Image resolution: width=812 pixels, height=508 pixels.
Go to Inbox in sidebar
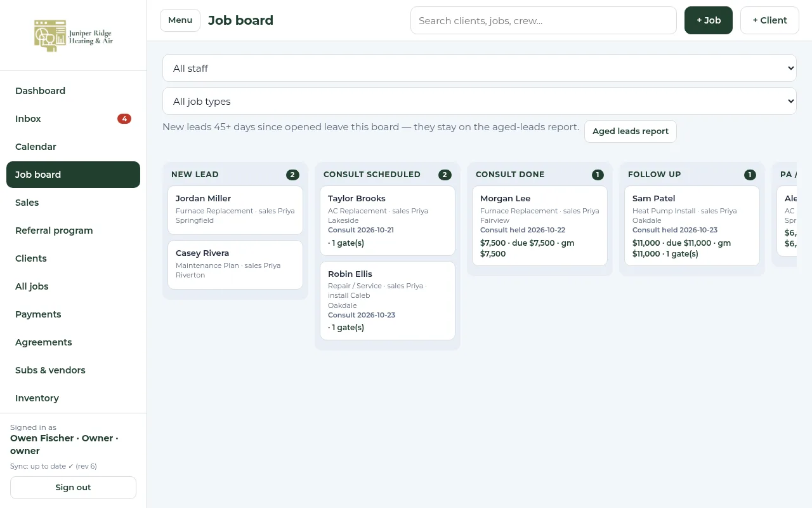coord(73,119)
